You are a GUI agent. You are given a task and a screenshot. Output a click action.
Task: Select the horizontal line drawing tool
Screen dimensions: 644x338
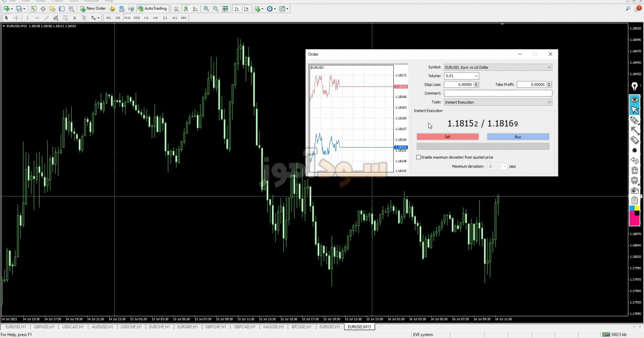37,18
